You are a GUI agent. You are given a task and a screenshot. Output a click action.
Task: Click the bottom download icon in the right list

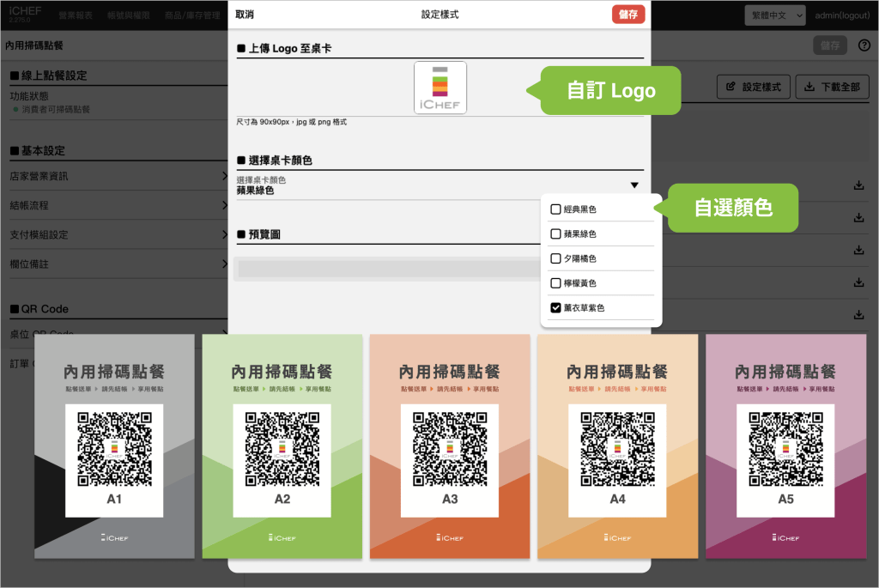(858, 314)
